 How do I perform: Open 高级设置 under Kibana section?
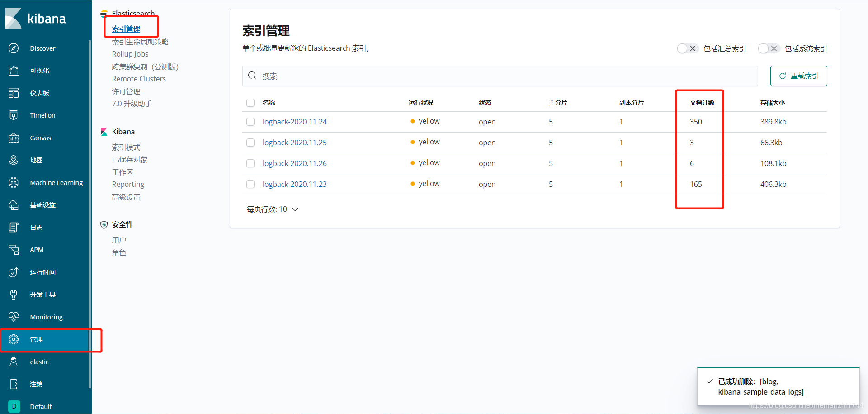coord(126,197)
